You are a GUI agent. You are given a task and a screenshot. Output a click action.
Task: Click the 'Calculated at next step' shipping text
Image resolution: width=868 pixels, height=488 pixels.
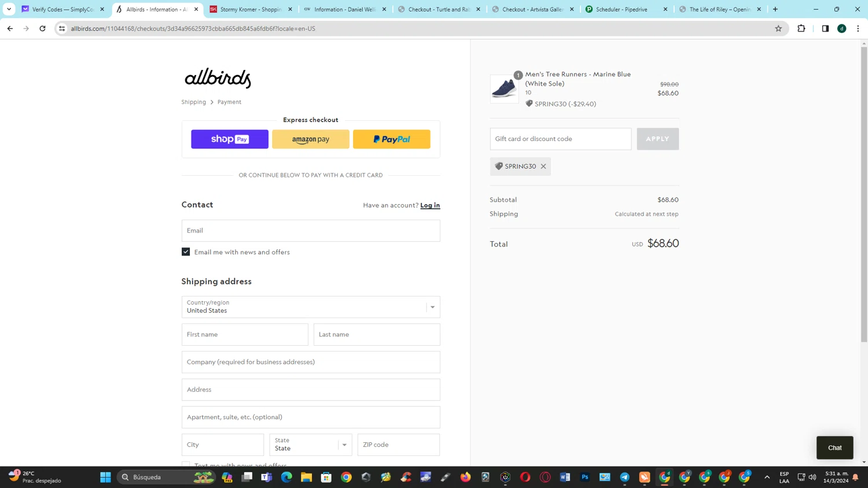[x=646, y=214]
